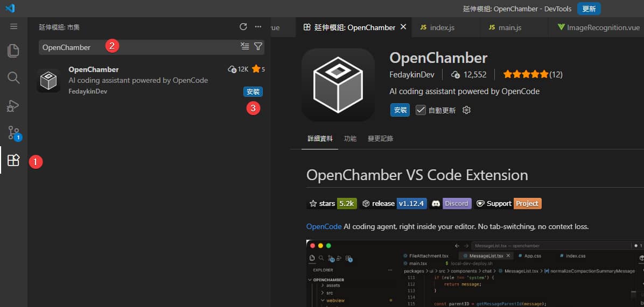This screenshot has width=644, height=307.
Task: Click the OpenChamber title heading
Action: point(438,58)
